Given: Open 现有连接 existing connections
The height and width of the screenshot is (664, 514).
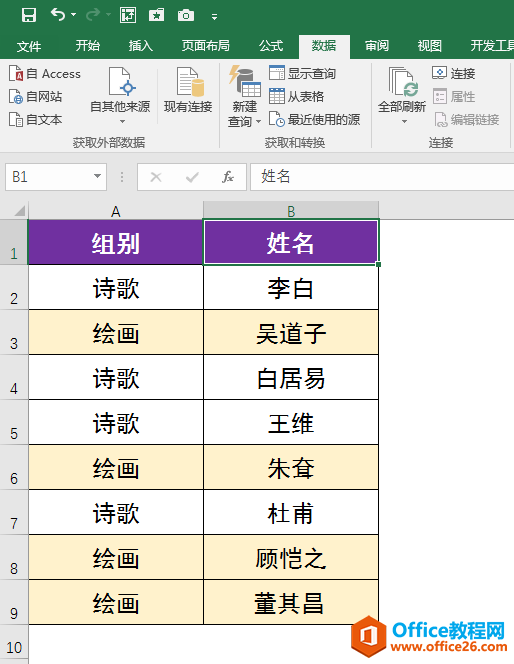Looking at the screenshot, I should tap(188, 90).
